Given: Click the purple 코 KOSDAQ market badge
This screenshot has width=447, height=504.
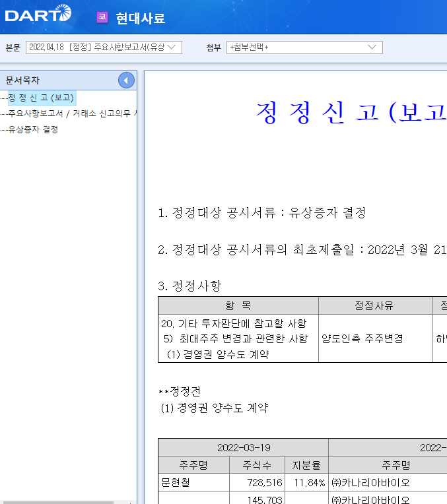Looking at the screenshot, I should 102,17.
